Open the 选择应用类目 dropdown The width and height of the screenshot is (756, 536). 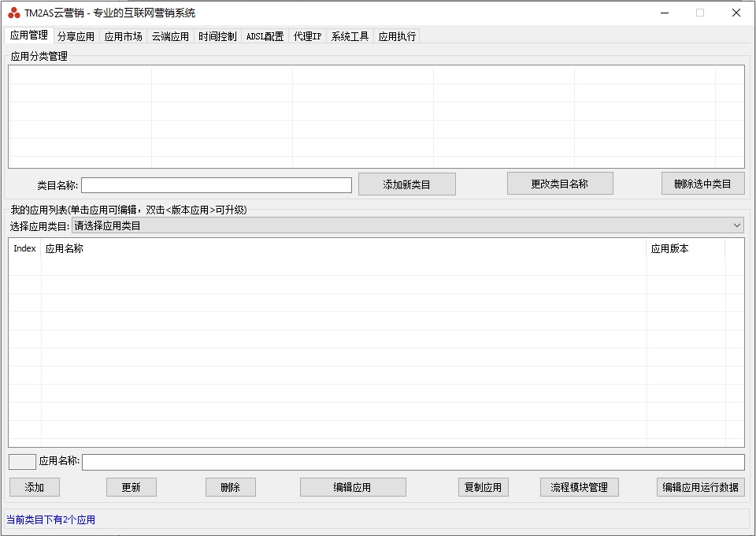[738, 225]
